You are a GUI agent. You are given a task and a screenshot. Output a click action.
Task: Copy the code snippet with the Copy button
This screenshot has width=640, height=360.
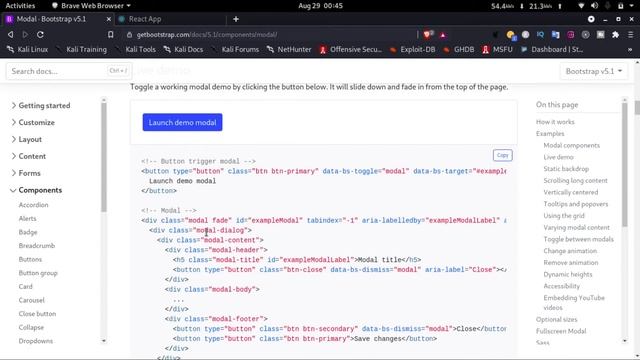[502, 155]
